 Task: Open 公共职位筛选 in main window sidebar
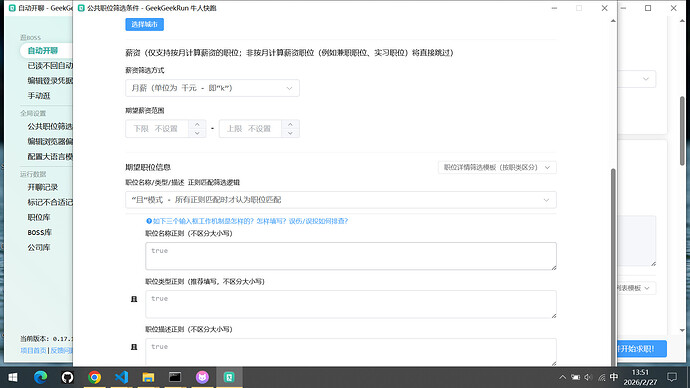coord(50,126)
